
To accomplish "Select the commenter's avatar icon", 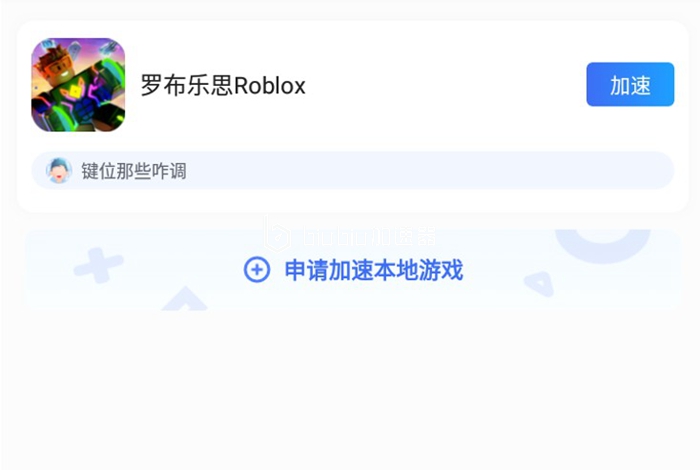I will (x=59, y=171).
